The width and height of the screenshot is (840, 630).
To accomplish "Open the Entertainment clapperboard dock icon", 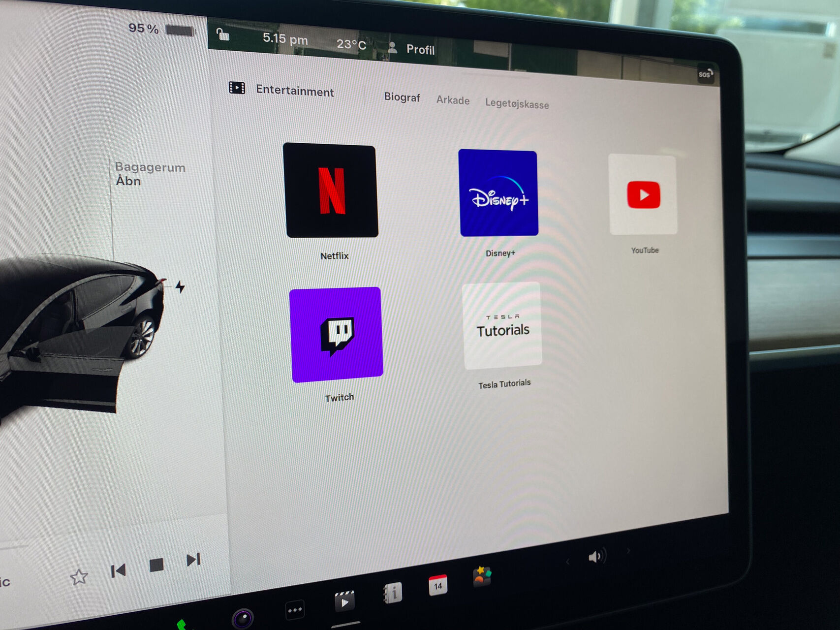I will pyautogui.click(x=344, y=601).
